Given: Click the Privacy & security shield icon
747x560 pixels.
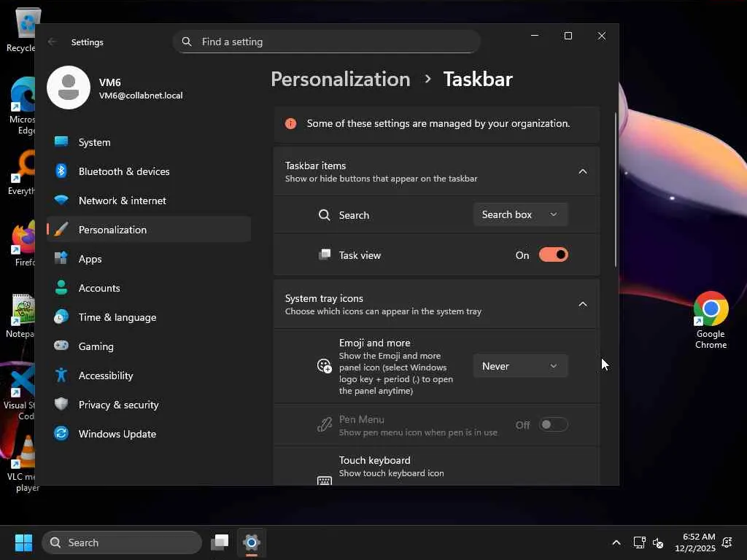Looking at the screenshot, I should (x=61, y=404).
